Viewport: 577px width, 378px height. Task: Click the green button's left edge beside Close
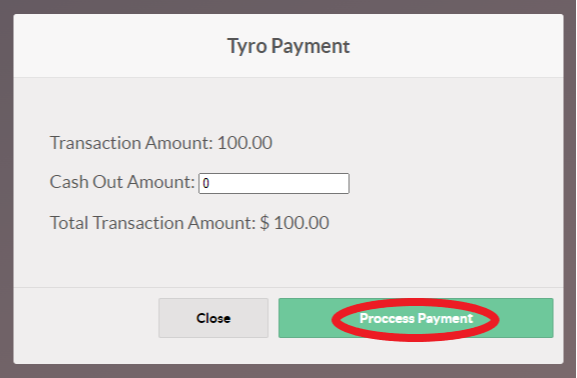[x=291, y=318]
